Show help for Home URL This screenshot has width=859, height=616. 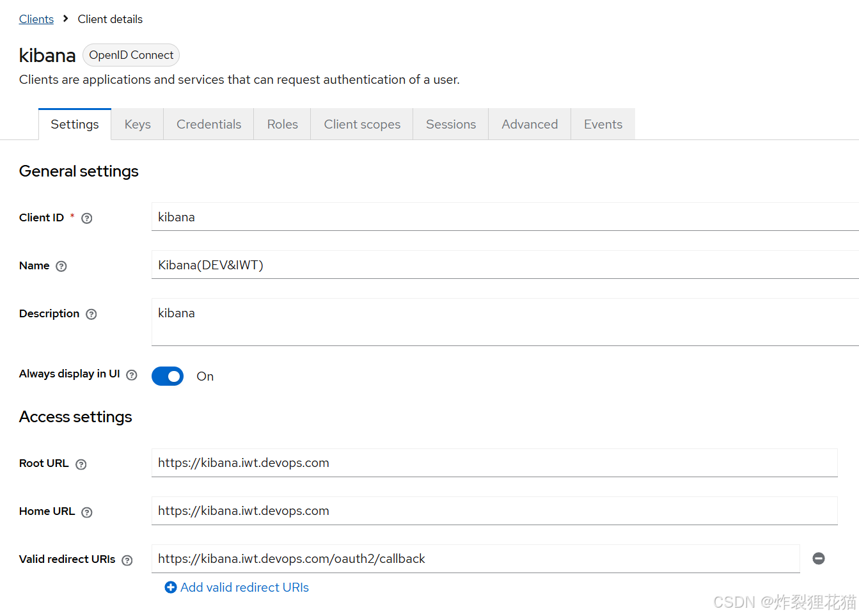(x=87, y=512)
